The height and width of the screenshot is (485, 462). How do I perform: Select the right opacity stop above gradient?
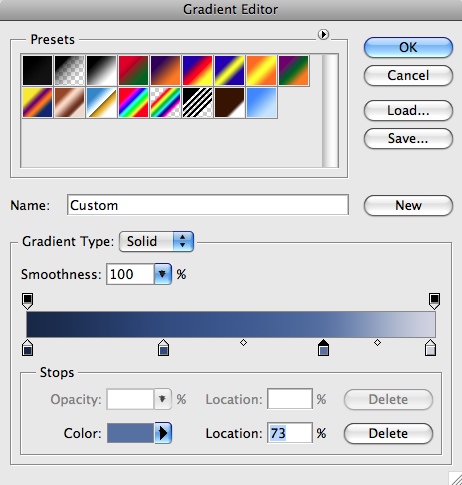[434, 301]
